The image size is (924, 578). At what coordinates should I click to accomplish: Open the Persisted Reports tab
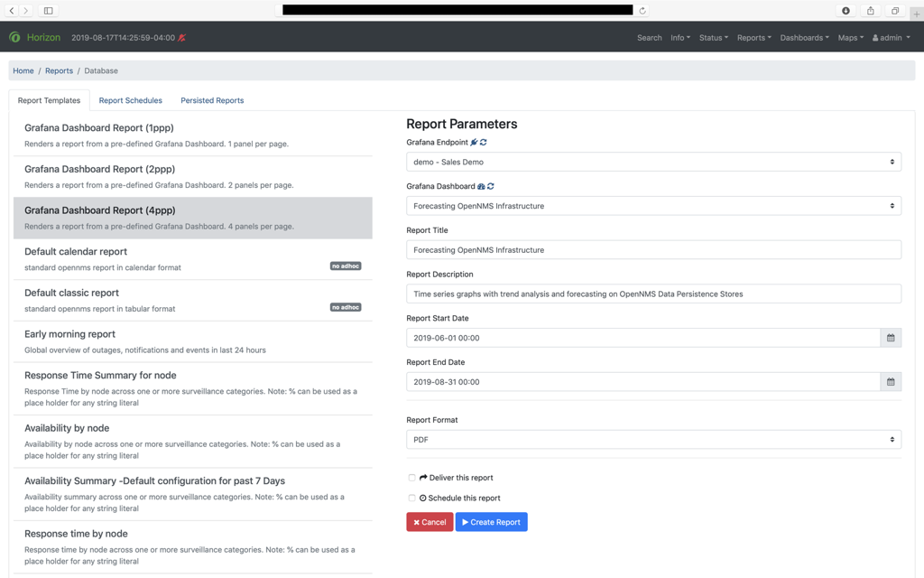click(211, 100)
